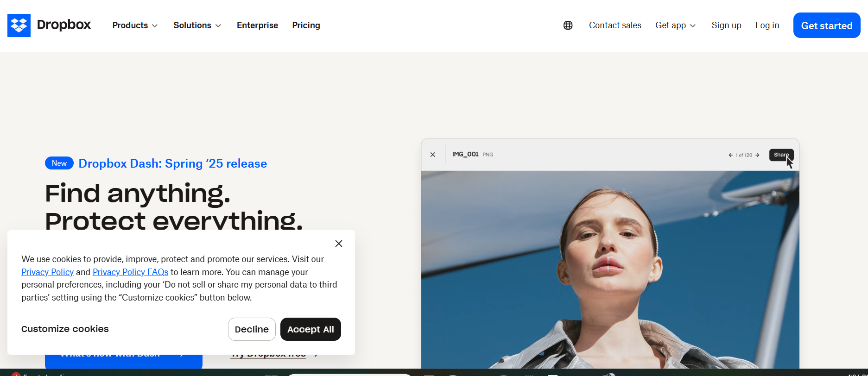Click the PNG file type label
Screen dimensions: 868x376
click(488, 155)
